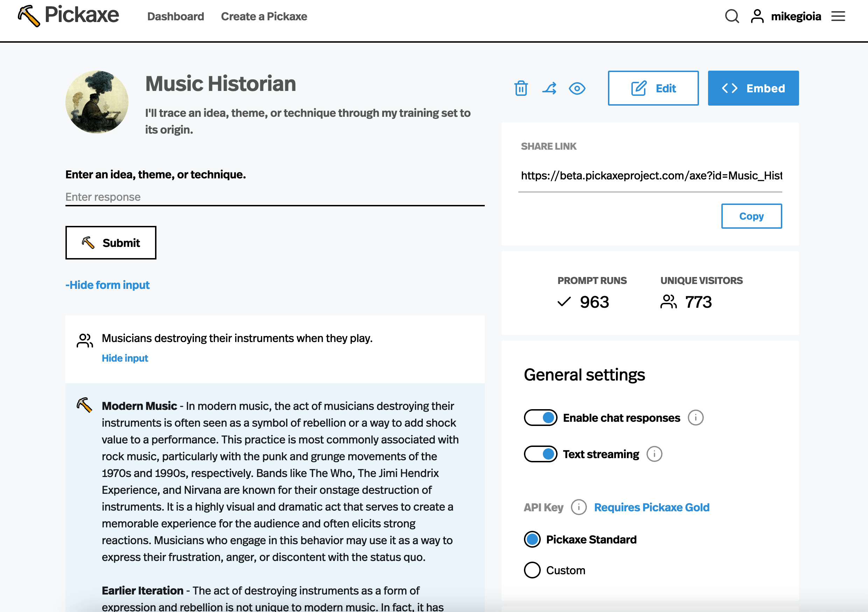Open the hamburger menu icon
The height and width of the screenshot is (612, 868).
[838, 16]
